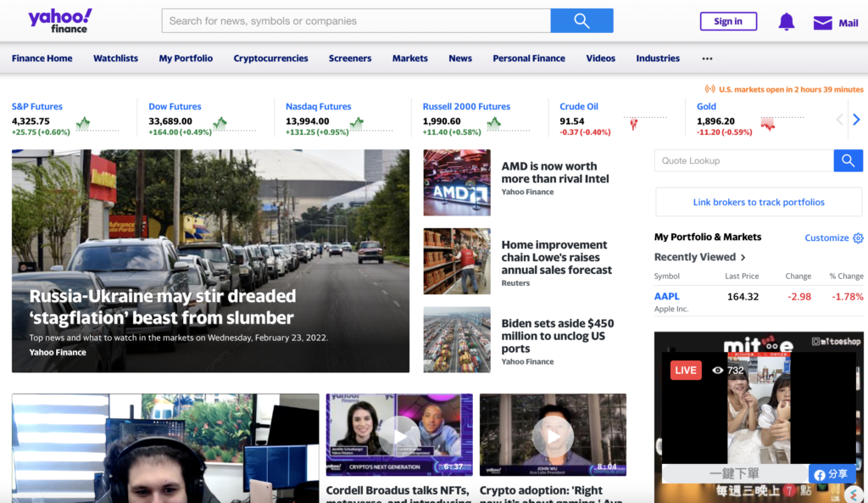The image size is (868, 503).
Task: Open AMD worth more than Intel headline
Action: 554,172
